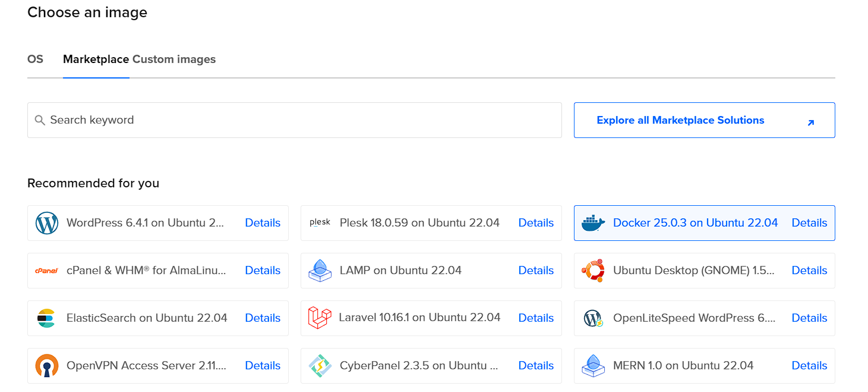View Details for ElasticSearch
This screenshot has height=392, width=868.
click(x=263, y=318)
